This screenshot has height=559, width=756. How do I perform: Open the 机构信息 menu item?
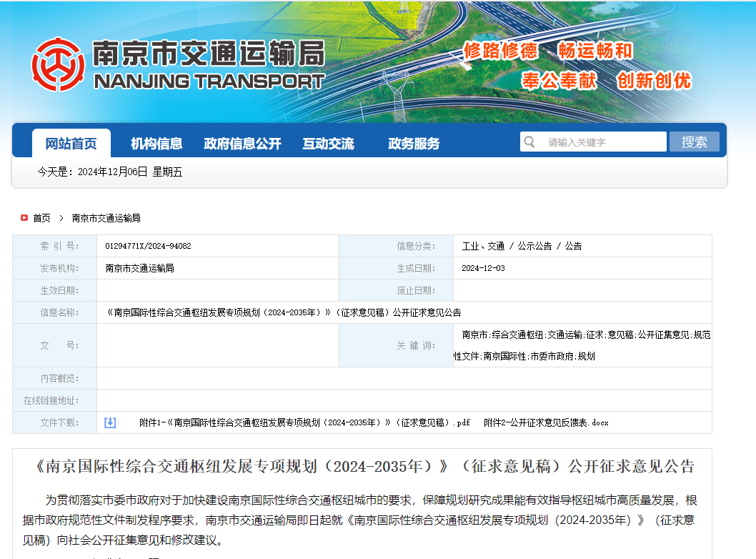(x=156, y=144)
